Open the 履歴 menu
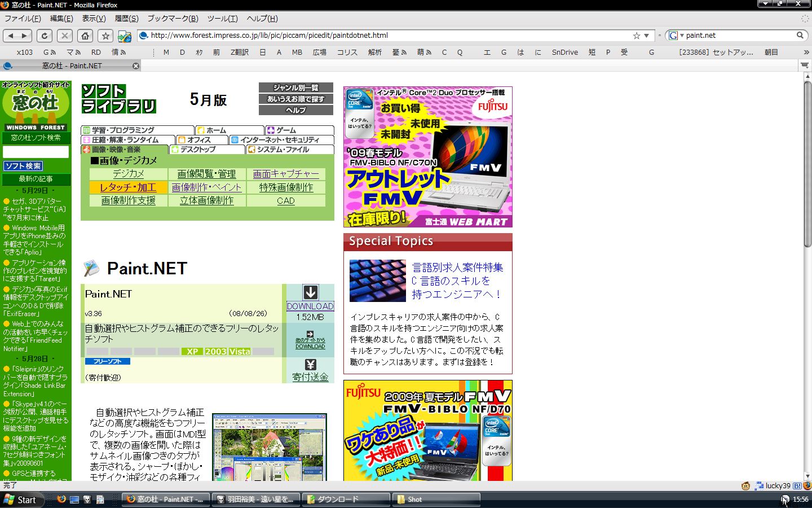Screen dimensions: 812x508 coord(127,19)
